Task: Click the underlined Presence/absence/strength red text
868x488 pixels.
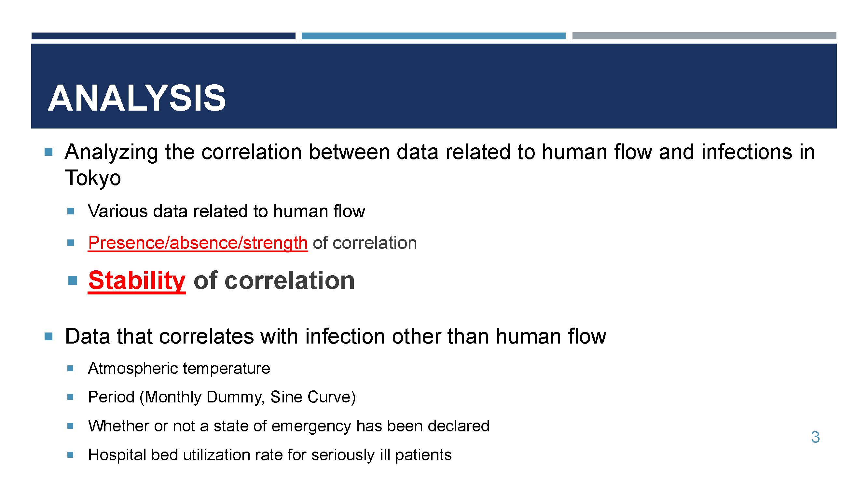Action: click(x=198, y=243)
